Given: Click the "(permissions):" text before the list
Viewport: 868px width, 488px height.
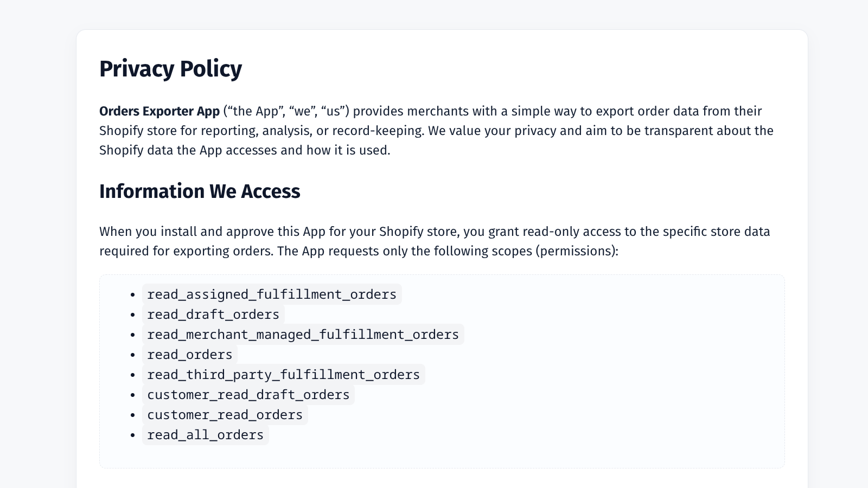Looking at the screenshot, I should pyautogui.click(x=577, y=251).
